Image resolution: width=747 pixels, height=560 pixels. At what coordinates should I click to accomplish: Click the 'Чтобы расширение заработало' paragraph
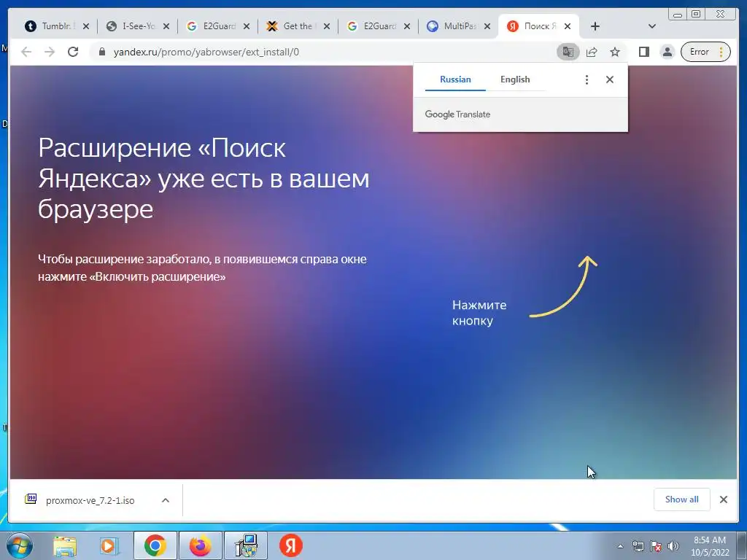(203, 268)
